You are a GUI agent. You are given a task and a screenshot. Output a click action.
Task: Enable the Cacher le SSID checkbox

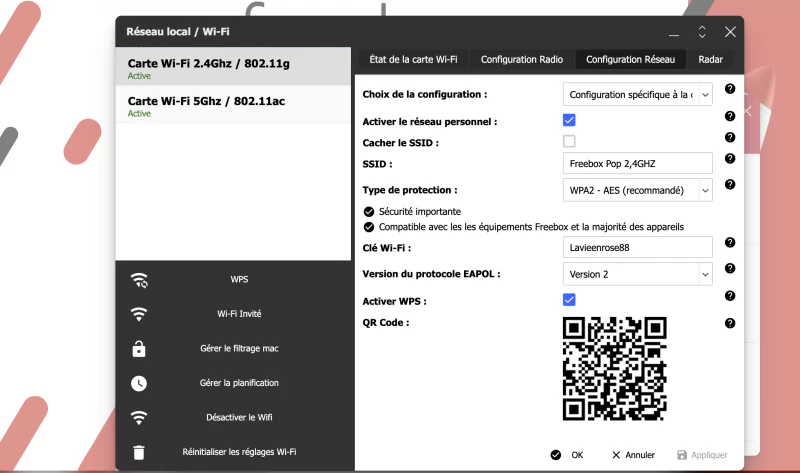pos(569,141)
